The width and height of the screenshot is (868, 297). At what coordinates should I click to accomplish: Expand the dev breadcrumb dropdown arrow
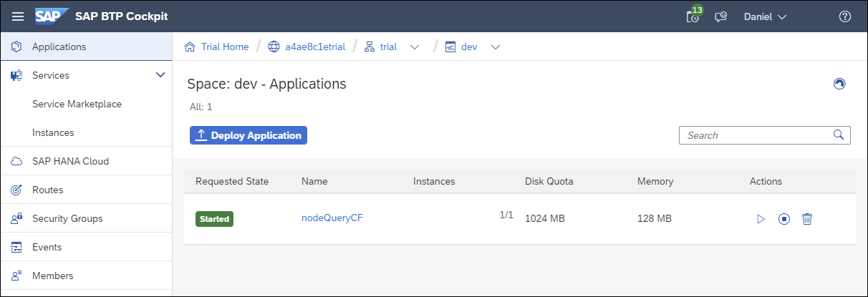(x=495, y=47)
